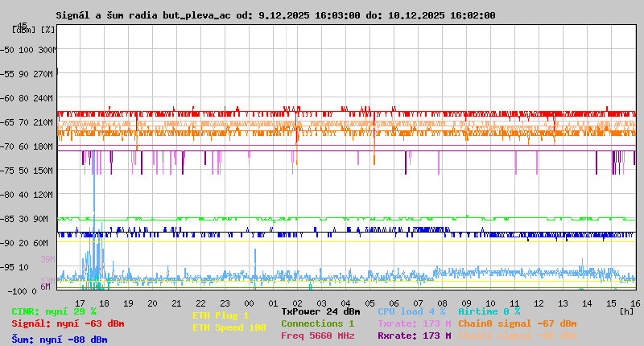
Task: Click the '-60 80 240M' y-axis label
Action: coord(27,98)
